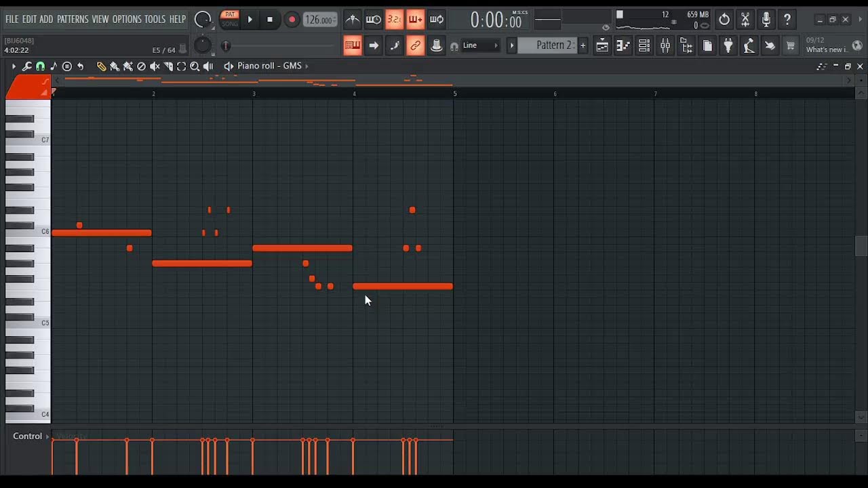
Task: Select the Mute tool in piano roll
Action: click(155, 66)
